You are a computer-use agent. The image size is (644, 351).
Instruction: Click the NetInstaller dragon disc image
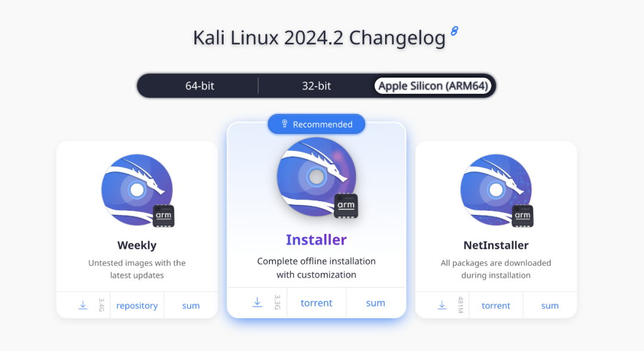497,190
